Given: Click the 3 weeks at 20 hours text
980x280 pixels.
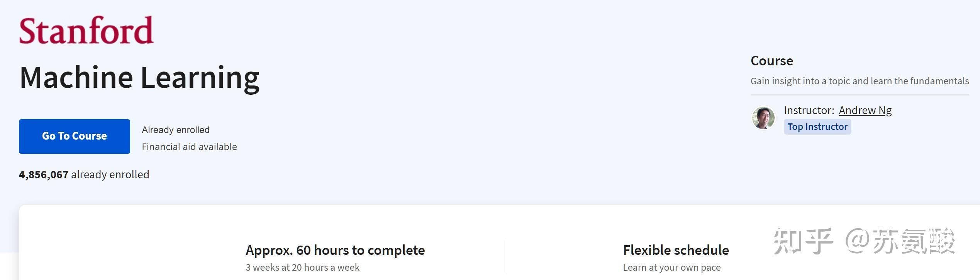Looking at the screenshot, I should coord(302,268).
